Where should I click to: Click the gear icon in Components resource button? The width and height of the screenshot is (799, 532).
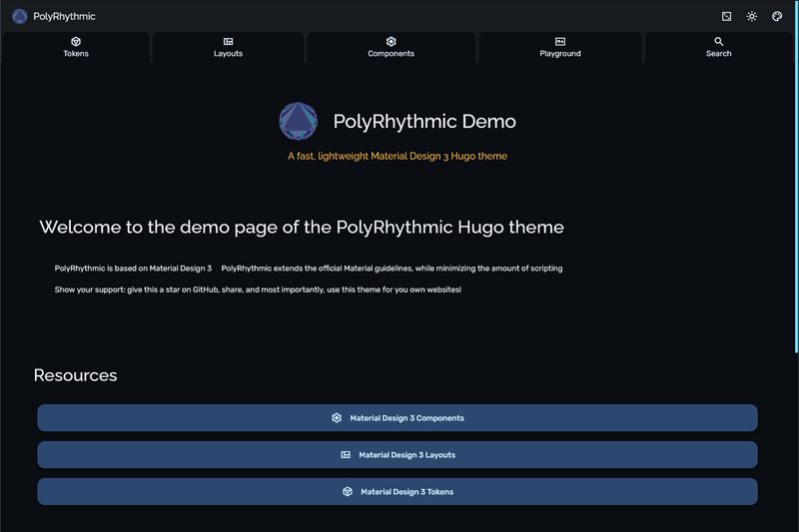tap(337, 418)
